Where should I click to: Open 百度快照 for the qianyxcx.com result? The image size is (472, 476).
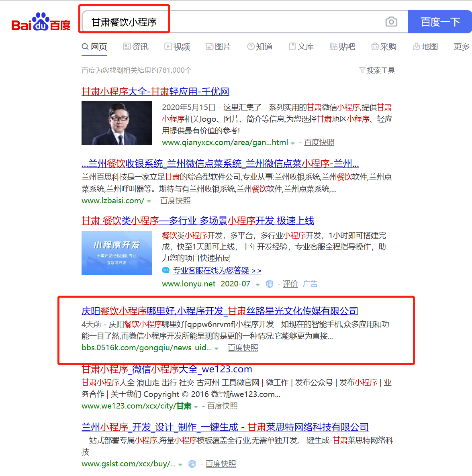319,142
